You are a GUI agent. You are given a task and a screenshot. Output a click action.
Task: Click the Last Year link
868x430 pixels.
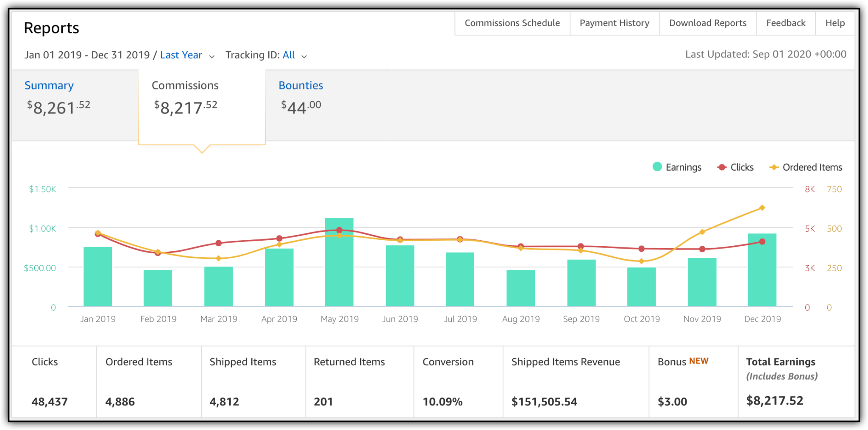181,55
